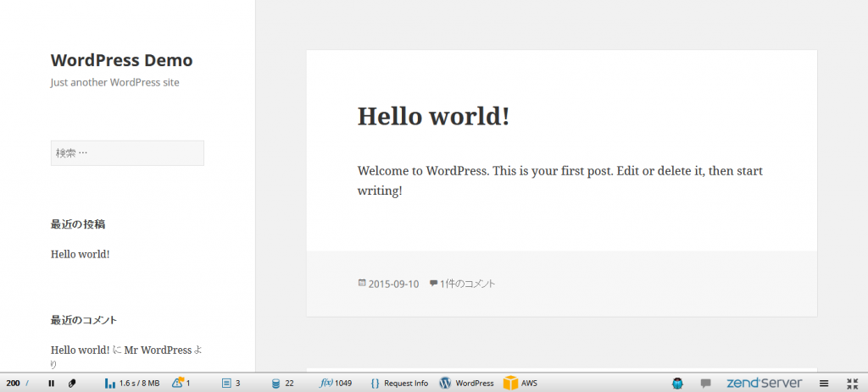Open the AWS Z-Ray extension panel
The image size is (868, 392).
pos(520,384)
